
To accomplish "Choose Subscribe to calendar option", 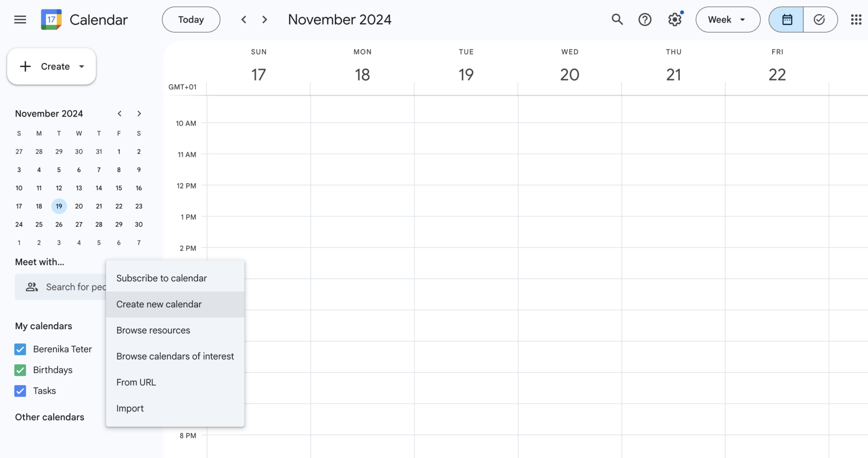I will 161,278.
